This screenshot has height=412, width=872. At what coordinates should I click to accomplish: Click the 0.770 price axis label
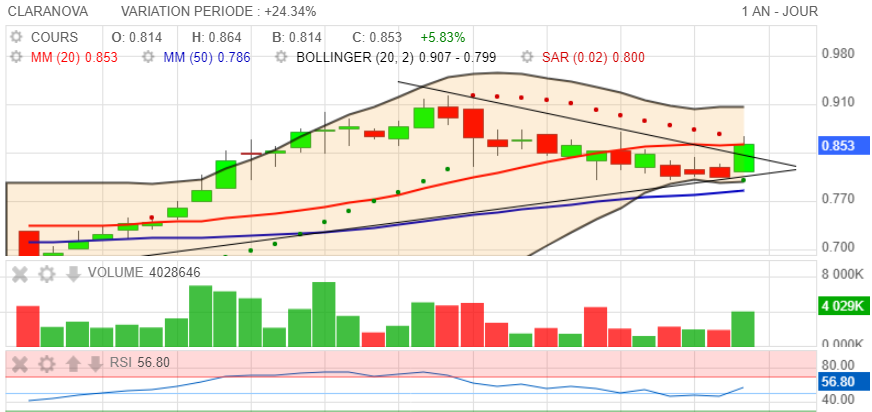pos(838,198)
